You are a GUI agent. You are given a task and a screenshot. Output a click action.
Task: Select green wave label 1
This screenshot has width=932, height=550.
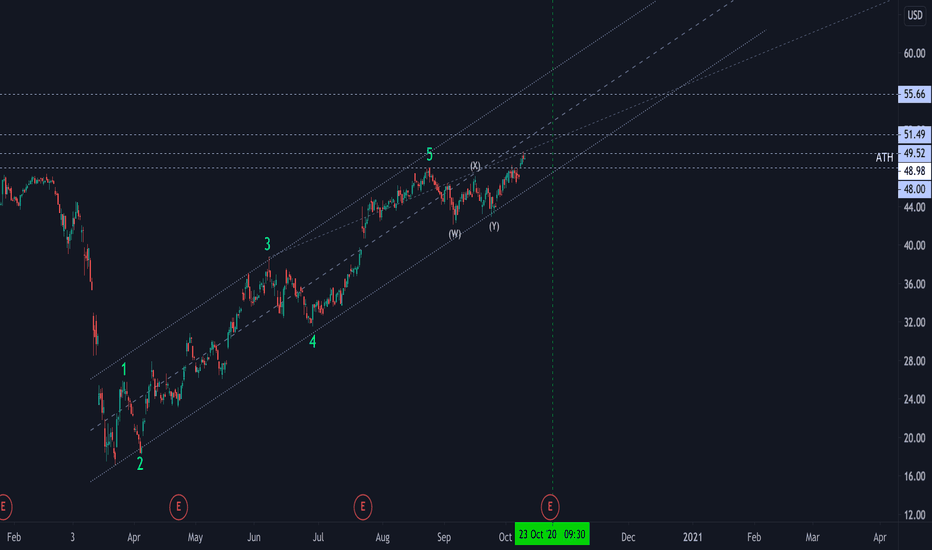(124, 370)
